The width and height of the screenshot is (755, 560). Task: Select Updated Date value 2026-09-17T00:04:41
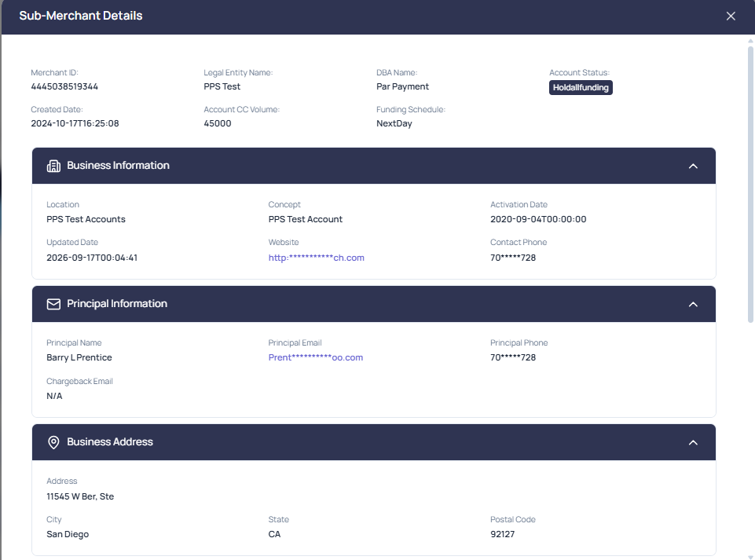[x=92, y=258]
